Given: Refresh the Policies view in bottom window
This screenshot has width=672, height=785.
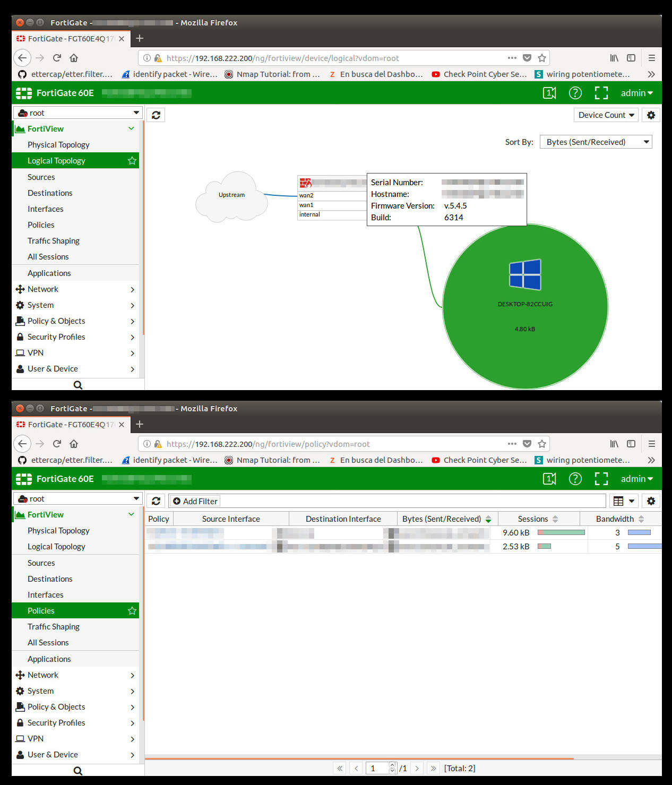Looking at the screenshot, I should pyautogui.click(x=156, y=501).
